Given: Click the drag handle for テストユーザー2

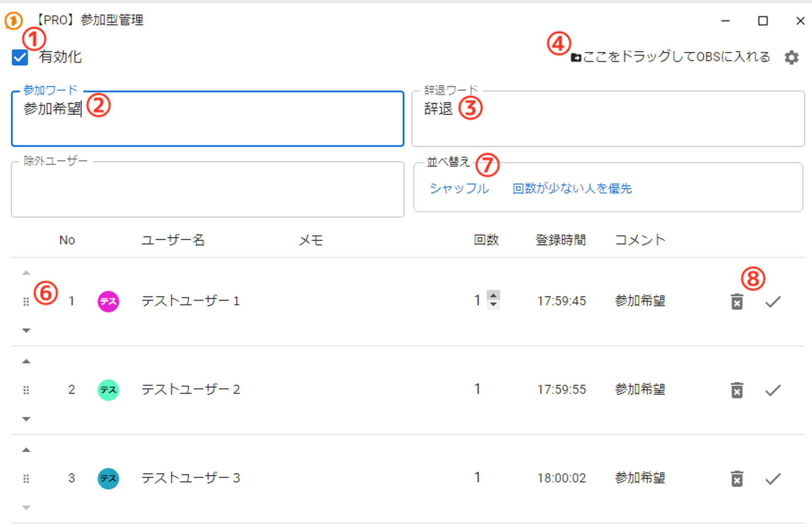Looking at the screenshot, I should 26,390.
